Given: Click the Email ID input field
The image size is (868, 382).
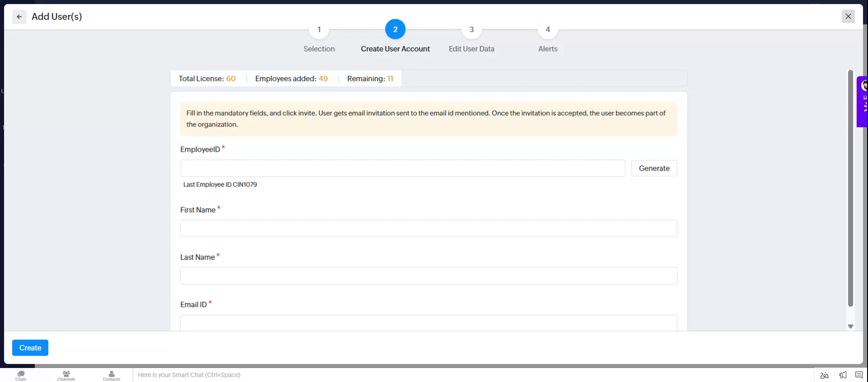Looking at the screenshot, I should coord(429,323).
